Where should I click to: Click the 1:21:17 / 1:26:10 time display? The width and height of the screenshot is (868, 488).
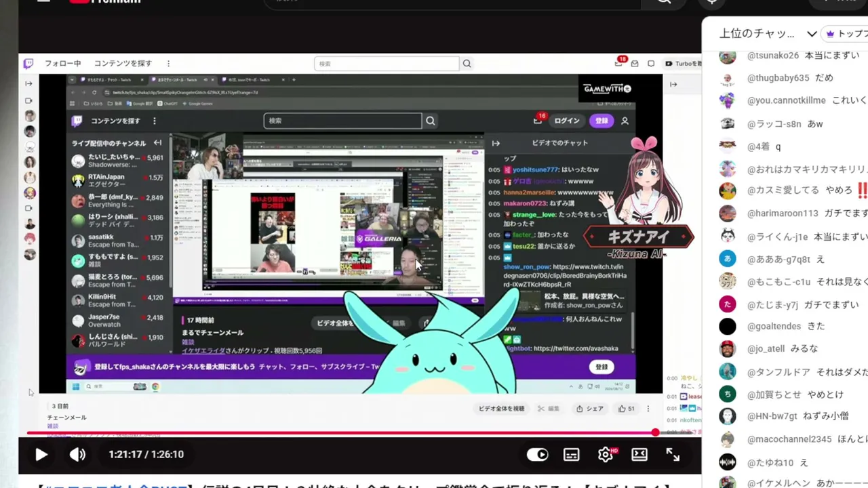[x=146, y=455]
